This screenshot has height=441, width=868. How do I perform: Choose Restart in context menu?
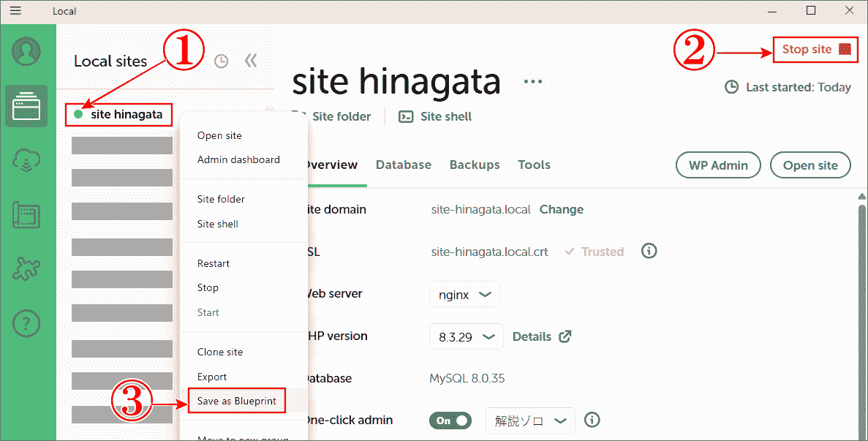[213, 263]
